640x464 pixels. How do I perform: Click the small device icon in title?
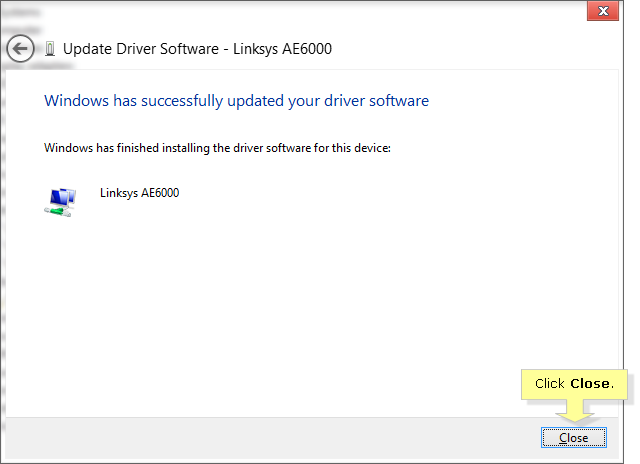click(50, 49)
